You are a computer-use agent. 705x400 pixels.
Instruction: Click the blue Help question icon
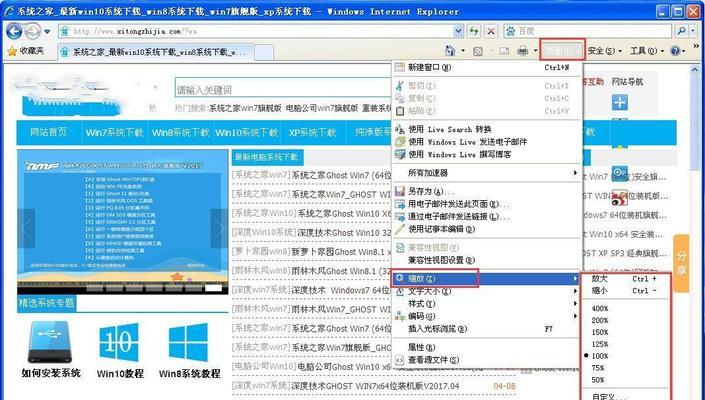pyautogui.click(x=675, y=51)
